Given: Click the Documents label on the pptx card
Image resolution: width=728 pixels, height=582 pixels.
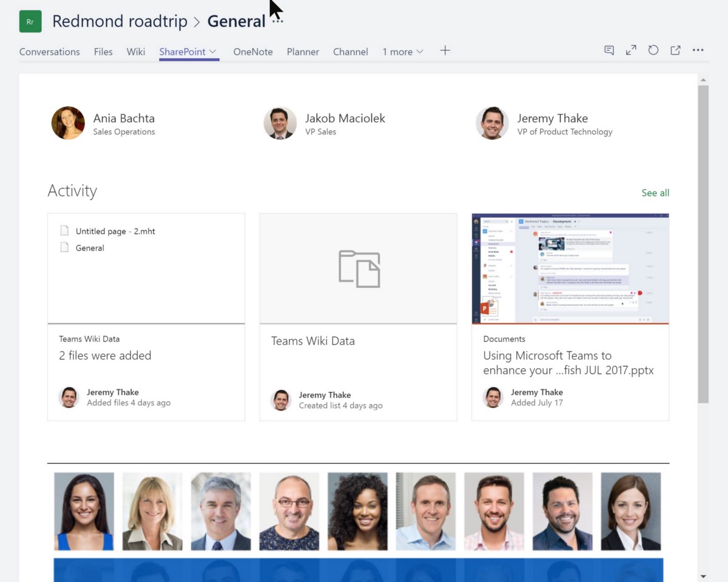Looking at the screenshot, I should coord(504,339).
